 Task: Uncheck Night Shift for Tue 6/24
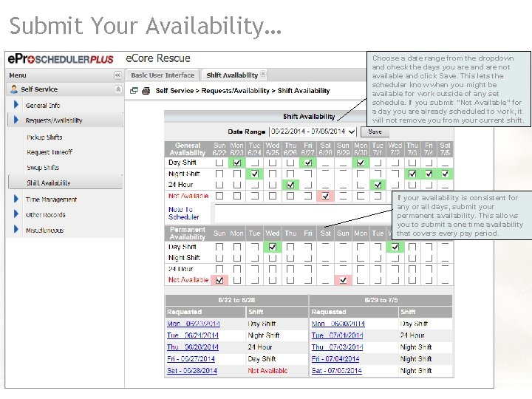click(x=254, y=174)
